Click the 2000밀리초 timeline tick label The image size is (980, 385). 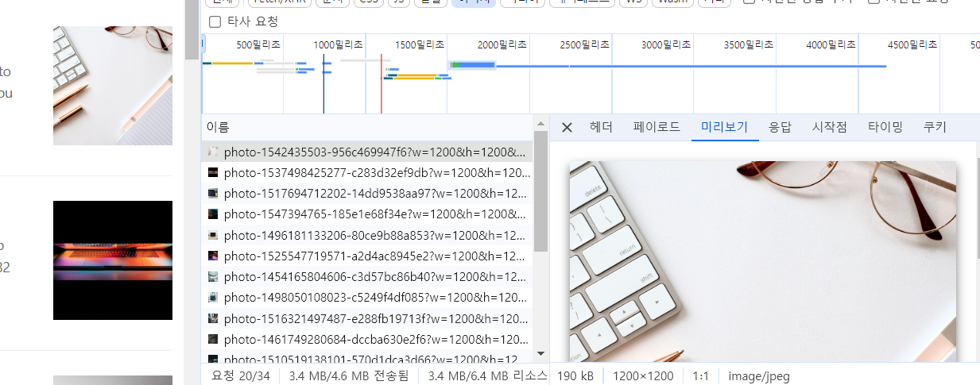click(503, 45)
